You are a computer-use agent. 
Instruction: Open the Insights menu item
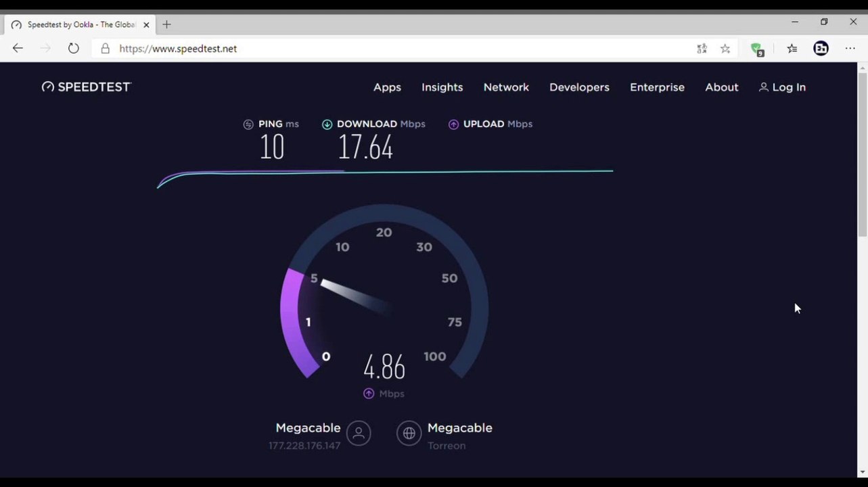tap(442, 87)
